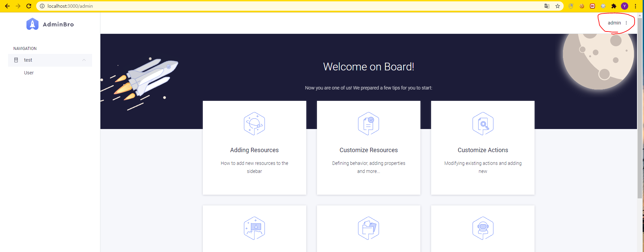The height and width of the screenshot is (252, 644).
Task: Open the Chrome profile avatar Y
Action: 625,6
